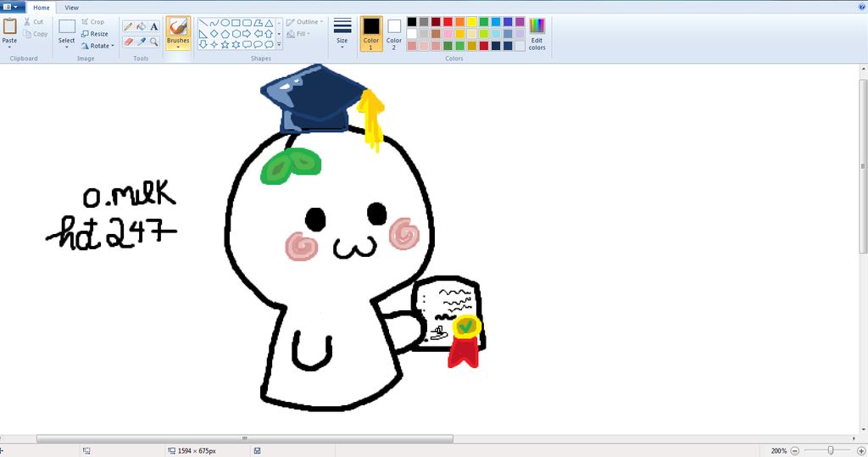Pick the orange palette swatch
Screen dimensions: 868x457
459,21
